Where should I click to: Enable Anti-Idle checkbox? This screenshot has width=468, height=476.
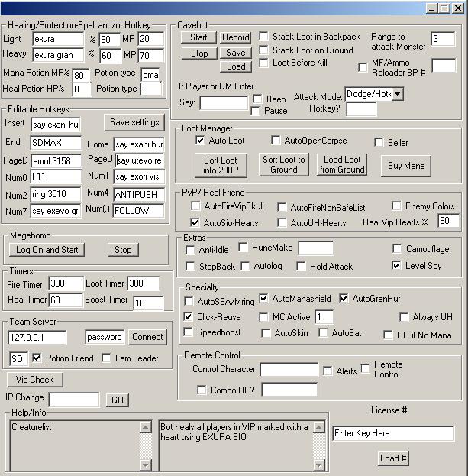point(190,250)
